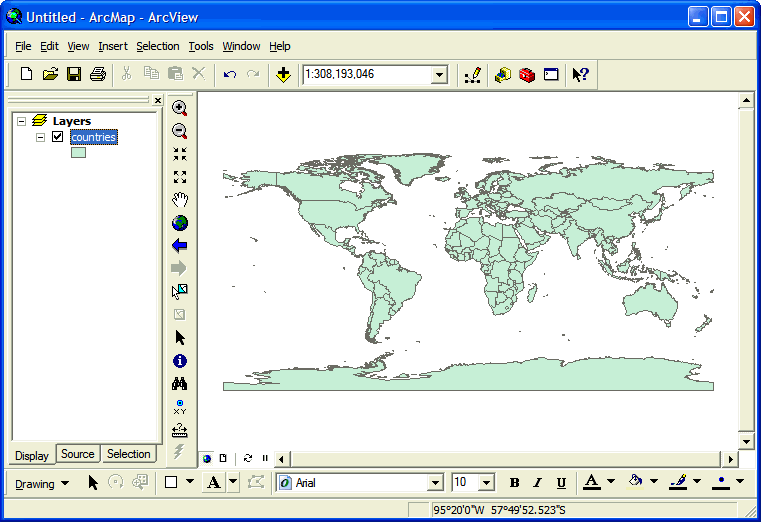Click the countries layer name
This screenshot has width=761, height=522.
tap(94, 137)
